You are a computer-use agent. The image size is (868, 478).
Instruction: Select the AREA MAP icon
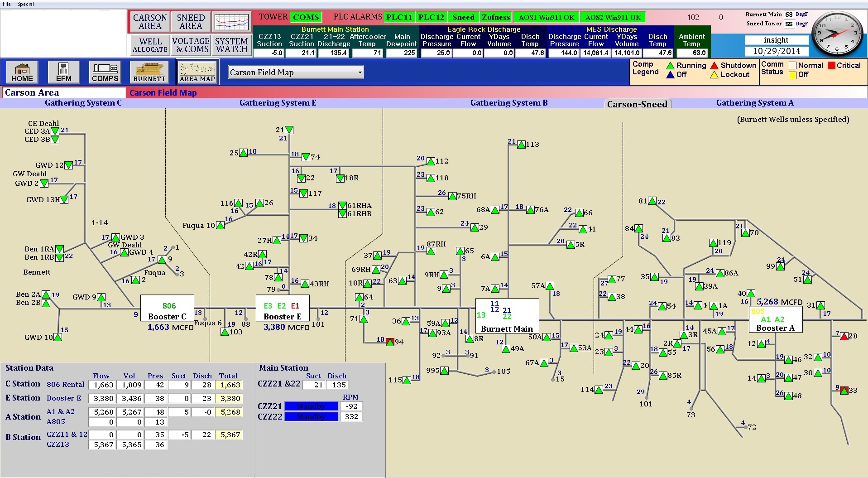[197, 72]
